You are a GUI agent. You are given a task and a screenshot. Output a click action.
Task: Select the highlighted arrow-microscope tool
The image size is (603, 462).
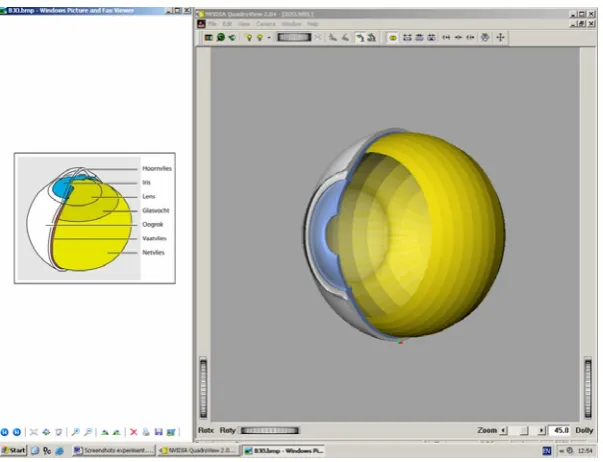tap(360, 37)
